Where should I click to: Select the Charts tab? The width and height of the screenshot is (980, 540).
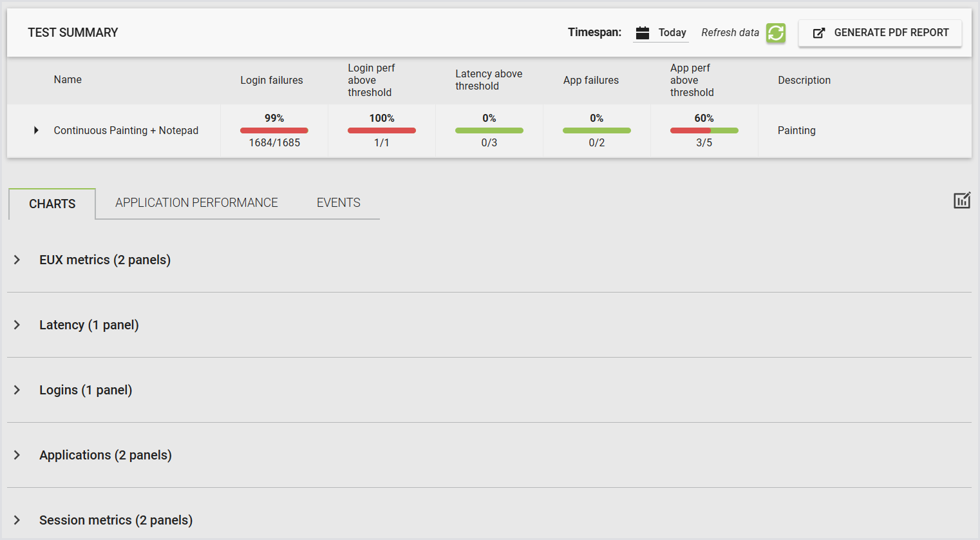coord(52,204)
